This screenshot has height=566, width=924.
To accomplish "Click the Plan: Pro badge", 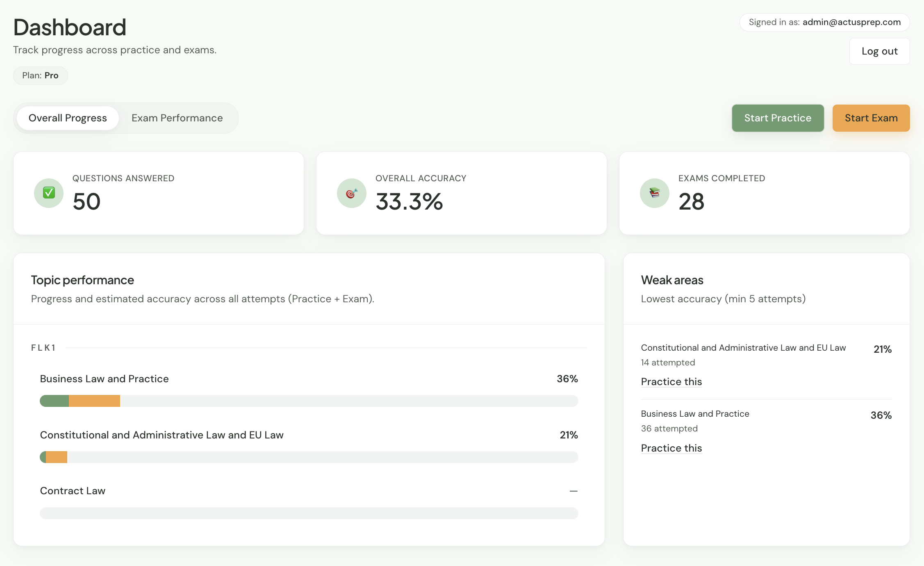I will [41, 75].
